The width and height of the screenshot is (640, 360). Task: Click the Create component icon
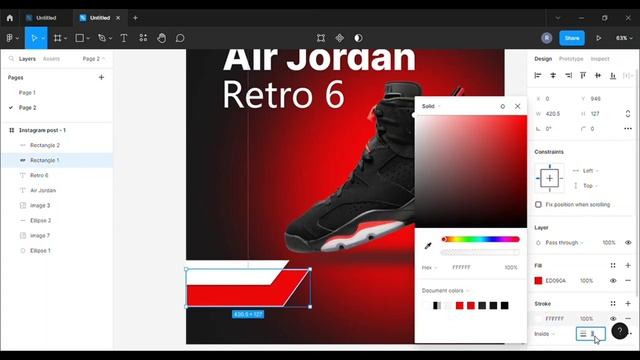340,38
